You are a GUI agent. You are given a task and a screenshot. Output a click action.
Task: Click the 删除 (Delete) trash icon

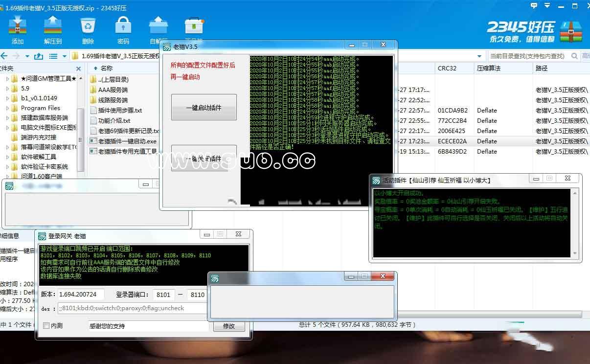[x=88, y=25]
